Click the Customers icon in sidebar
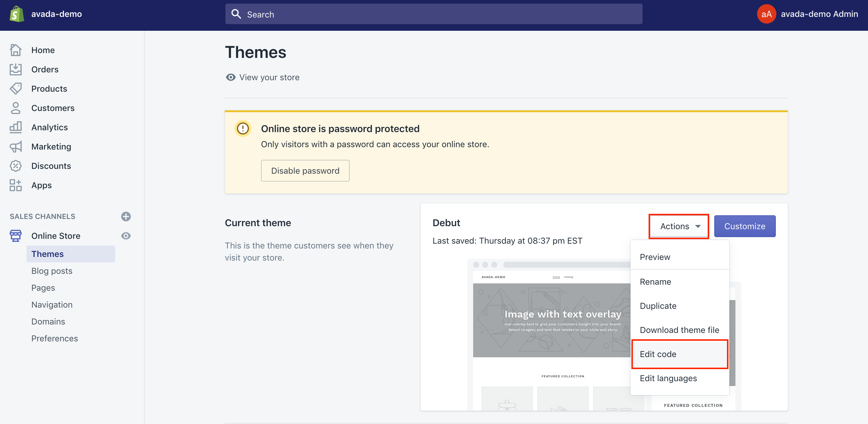 15,108
